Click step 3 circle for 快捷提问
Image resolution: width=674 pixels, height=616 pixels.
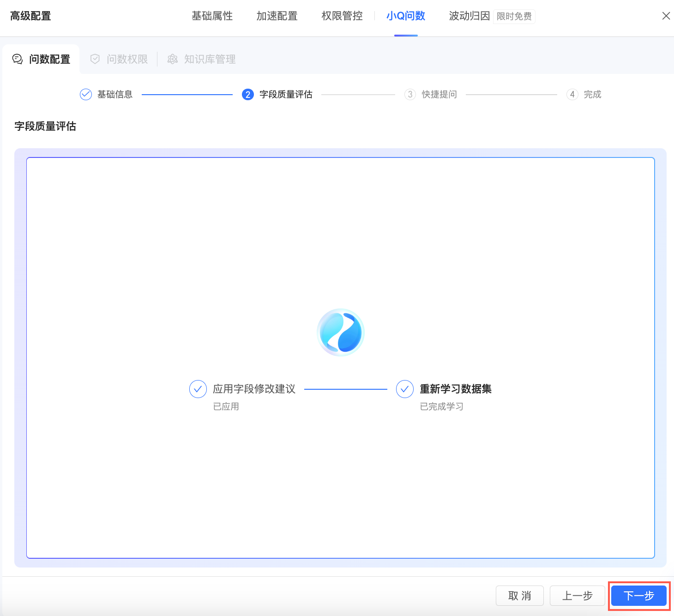410,95
